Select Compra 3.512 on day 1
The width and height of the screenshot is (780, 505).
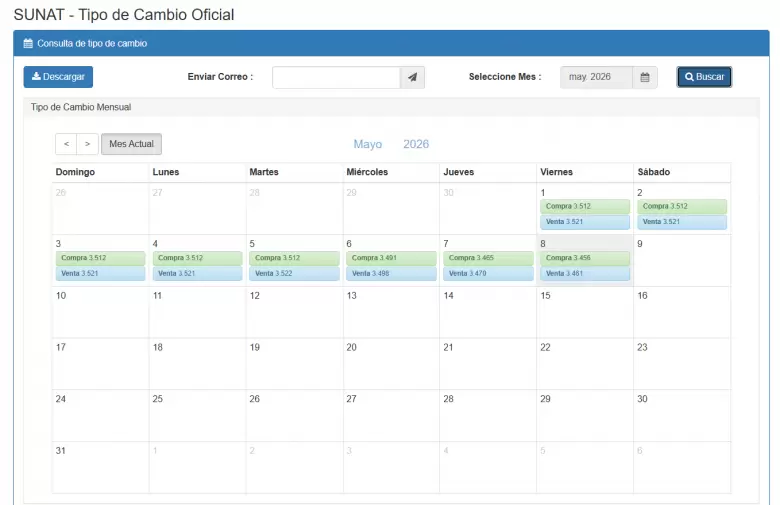[x=585, y=206]
